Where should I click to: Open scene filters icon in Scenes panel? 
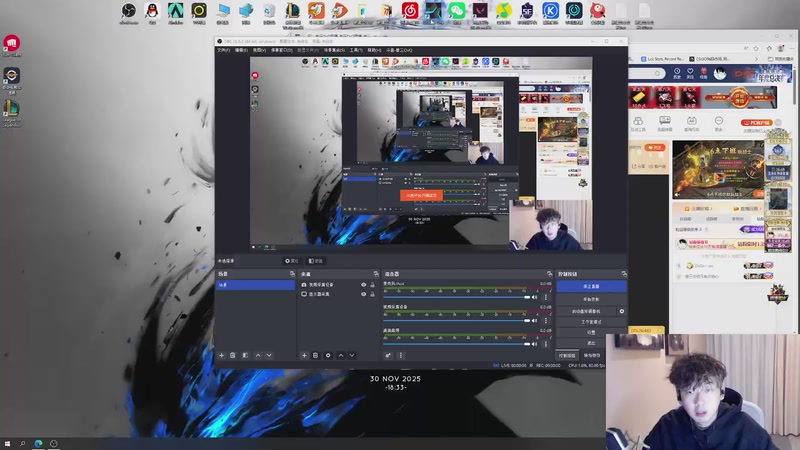(x=245, y=355)
